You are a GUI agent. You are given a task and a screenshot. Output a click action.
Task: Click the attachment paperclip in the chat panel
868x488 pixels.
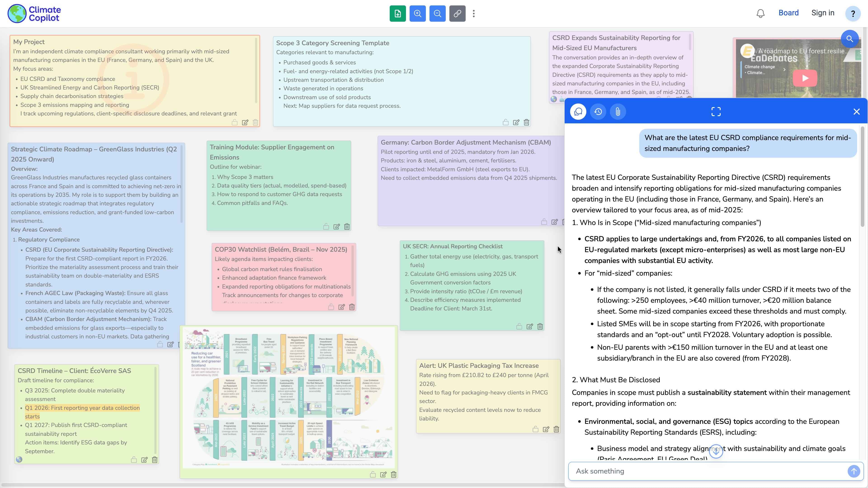point(618,111)
